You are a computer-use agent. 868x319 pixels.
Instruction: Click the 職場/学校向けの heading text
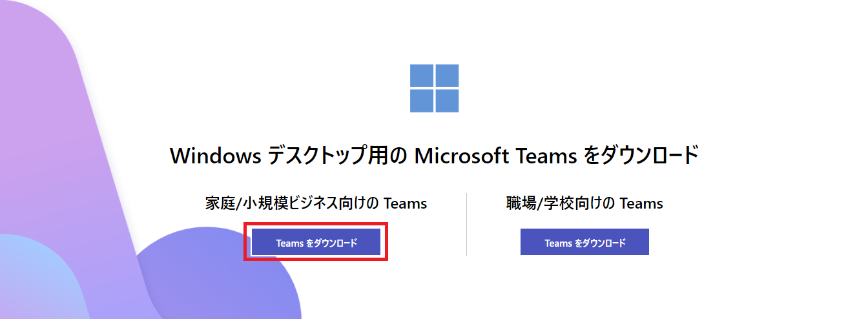[561, 203]
